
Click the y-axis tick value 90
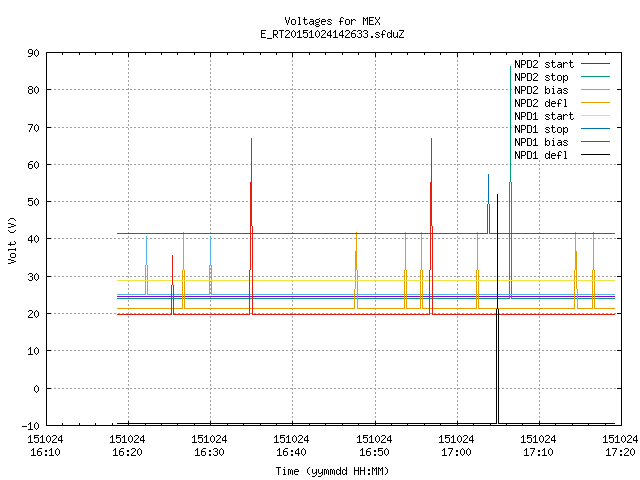[34, 53]
